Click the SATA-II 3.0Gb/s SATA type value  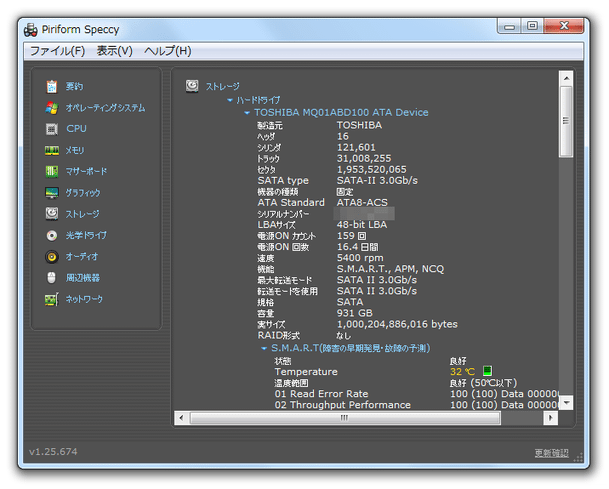pos(377,181)
